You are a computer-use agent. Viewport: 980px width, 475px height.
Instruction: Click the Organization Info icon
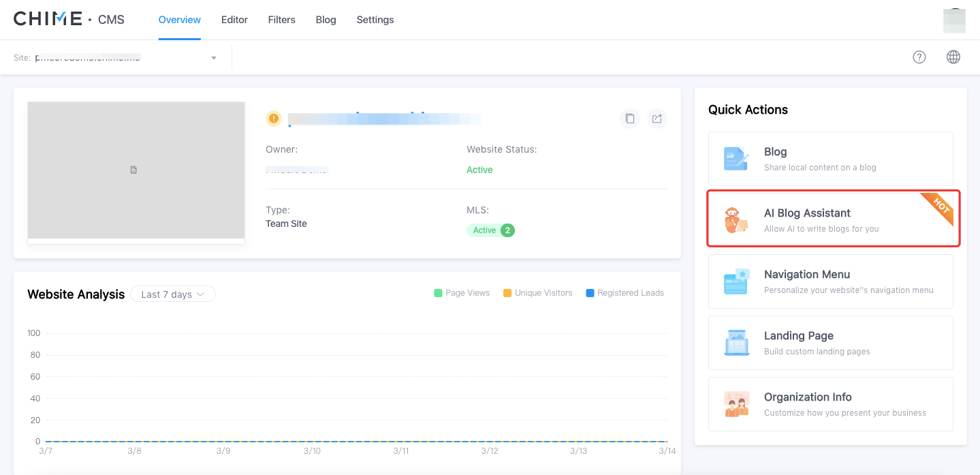click(736, 404)
